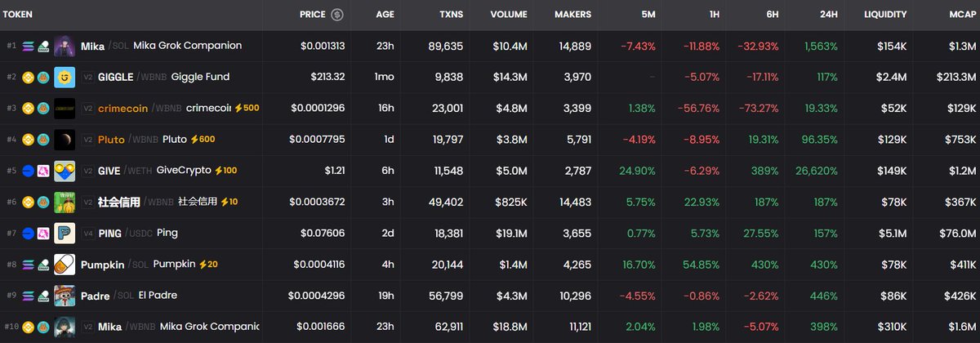
Task: Click the ⚡500 boost badge on crimecoin
Action: 247,109
